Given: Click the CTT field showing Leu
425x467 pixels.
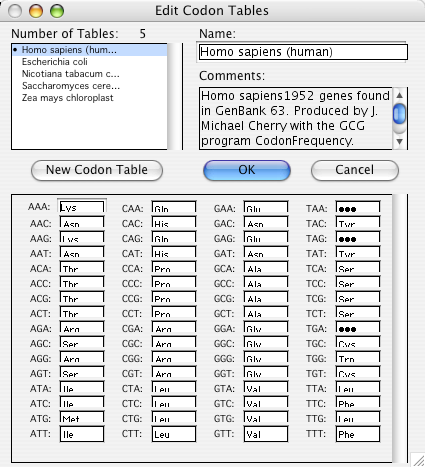Looking at the screenshot, I should (x=174, y=434).
